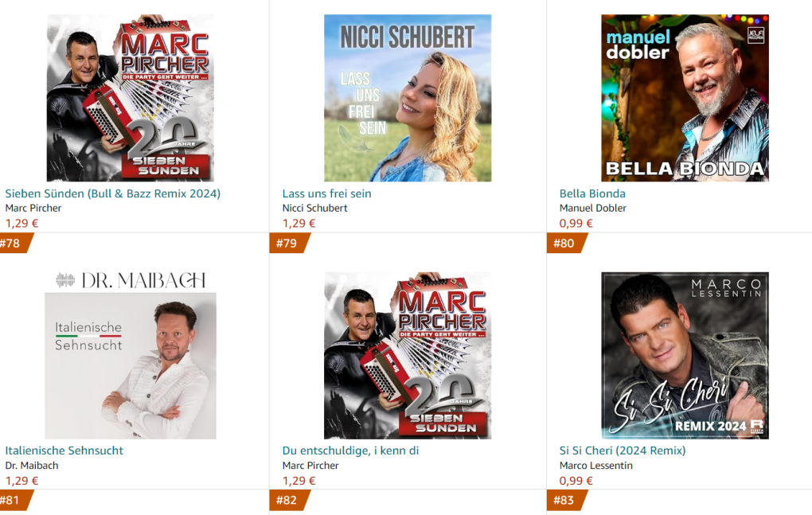Click the Manuel Dobler Bella Bionda cover art
Screen dimensions: 812x515
(685, 98)
